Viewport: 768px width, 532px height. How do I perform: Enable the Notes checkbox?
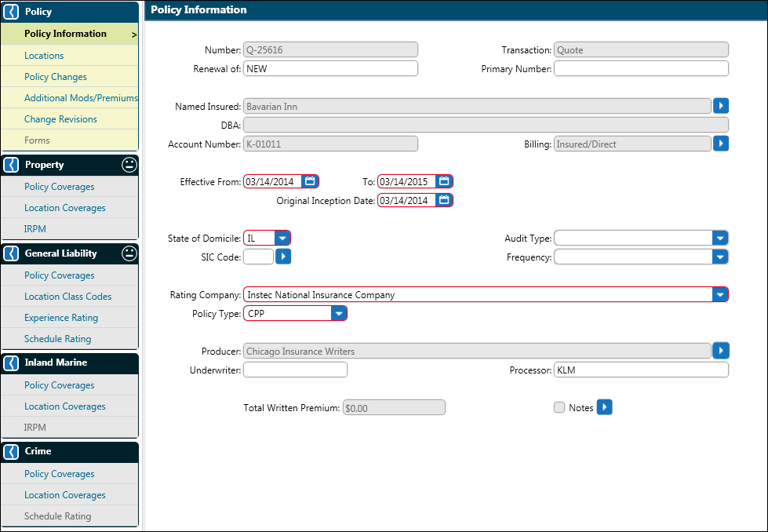(559, 407)
